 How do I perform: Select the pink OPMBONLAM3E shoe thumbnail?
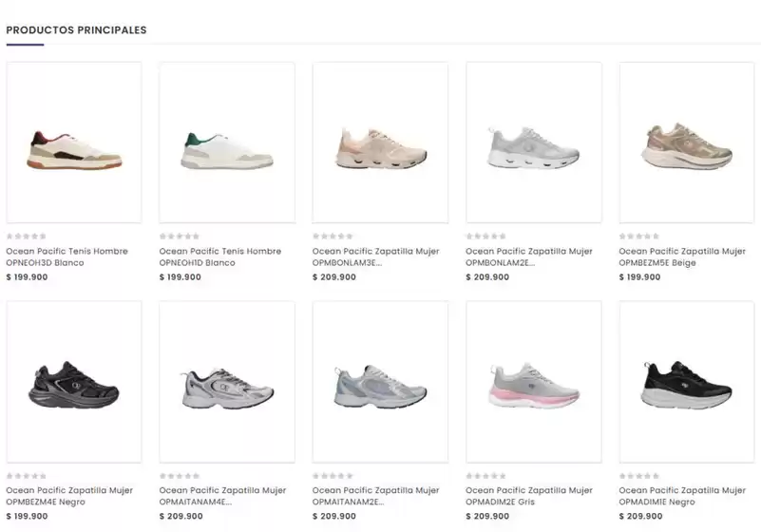[380, 142]
